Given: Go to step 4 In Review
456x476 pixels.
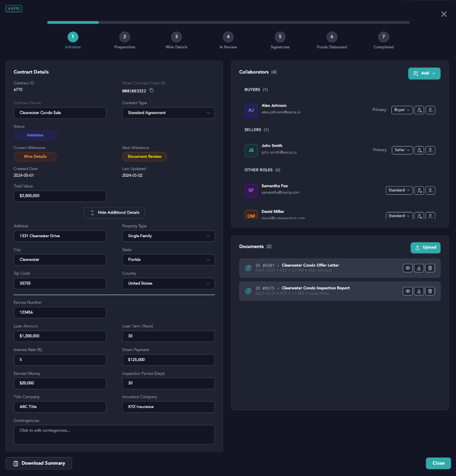Looking at the screenshot, I should [228, 37].
